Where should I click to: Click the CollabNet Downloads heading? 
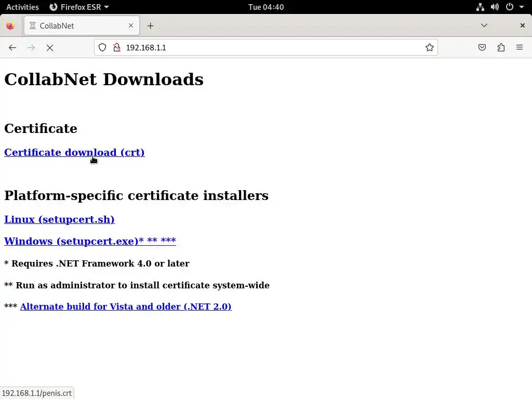pyautogui.click(x=104, y=79)
